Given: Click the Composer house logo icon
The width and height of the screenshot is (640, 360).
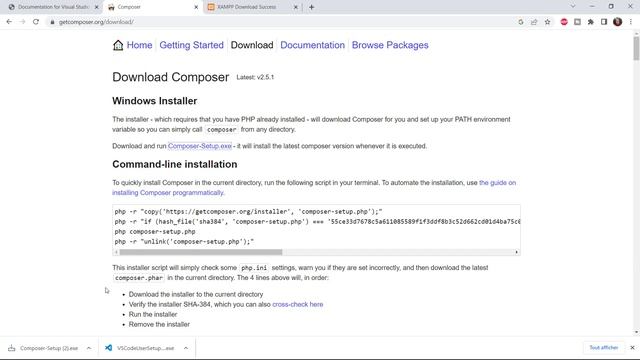Looking at the screenshot, I should (118, 45).
